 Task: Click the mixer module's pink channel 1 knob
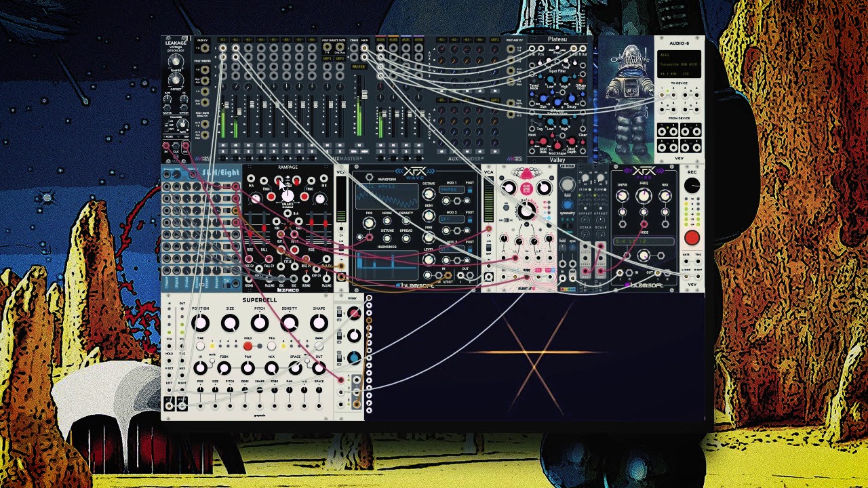pos(354,313)
